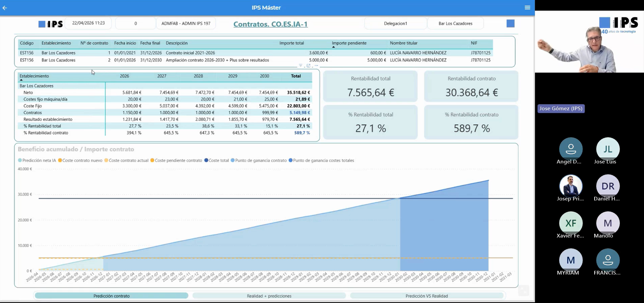
Task: Click the % Rentabilidad total card 27,1 %
Action: pos(370,122)
